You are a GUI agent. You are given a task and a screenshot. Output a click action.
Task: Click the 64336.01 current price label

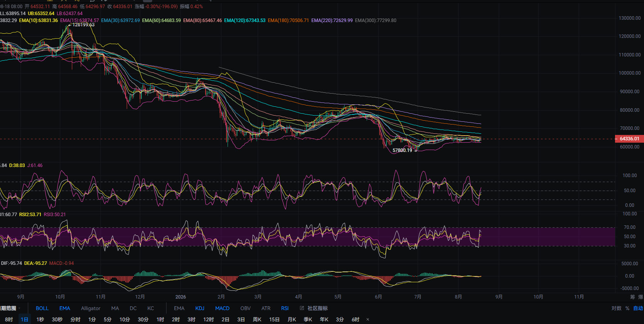(629, 139)
